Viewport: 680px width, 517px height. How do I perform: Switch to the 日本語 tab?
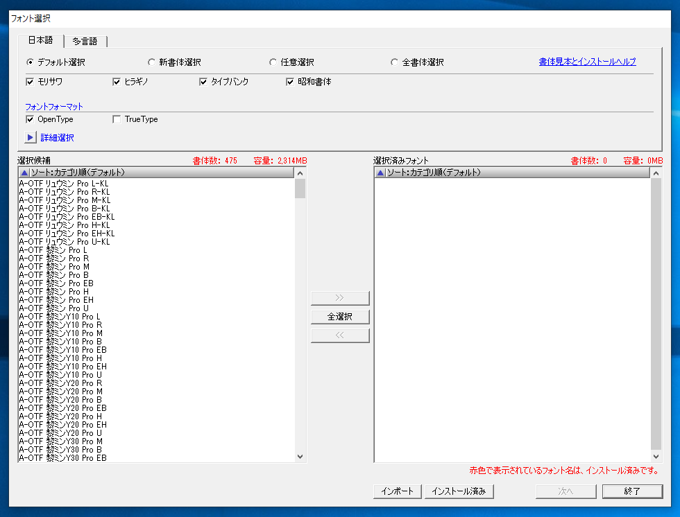[x=41, y=40]
